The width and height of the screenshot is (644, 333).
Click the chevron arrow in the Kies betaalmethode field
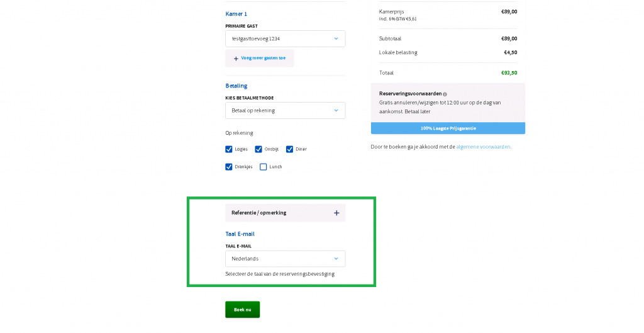(x=336, y=110)
